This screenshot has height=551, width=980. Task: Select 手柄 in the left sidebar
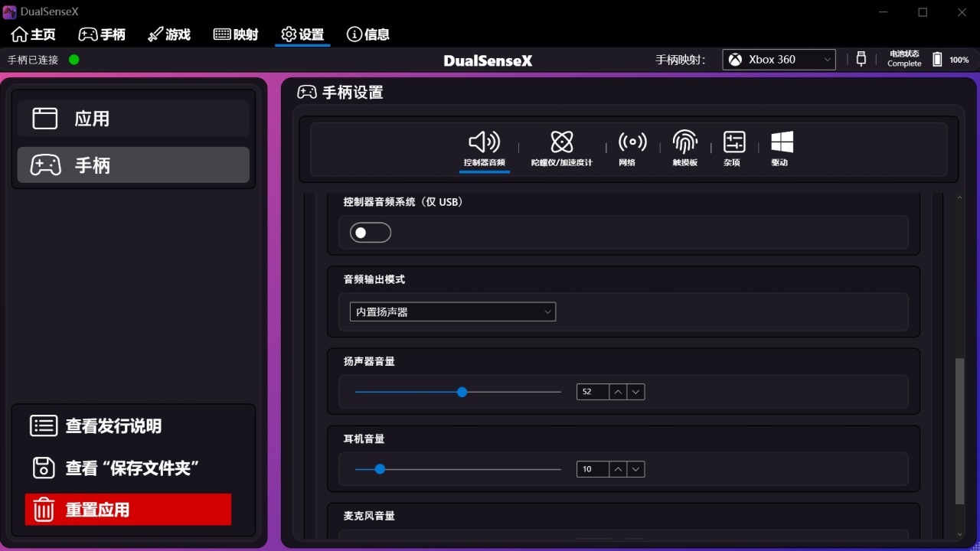(133, 165)
